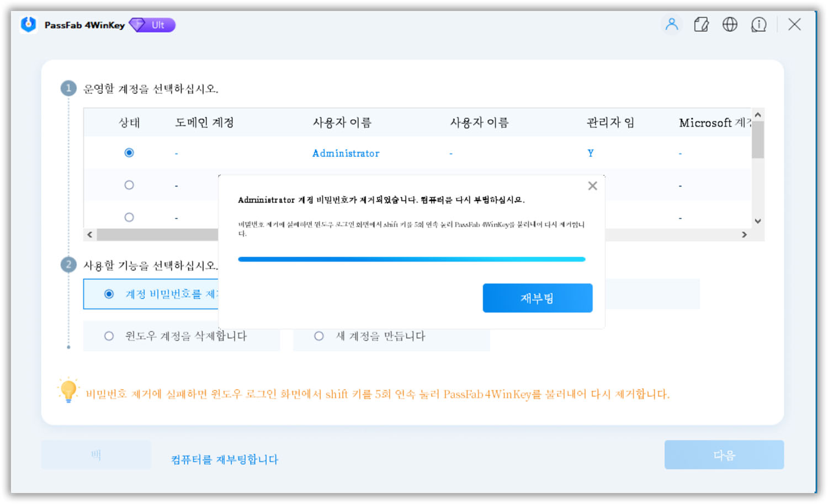Click the Ult license badge
The height and width of the screenshot is (504, 828).
tap(152, 25)
